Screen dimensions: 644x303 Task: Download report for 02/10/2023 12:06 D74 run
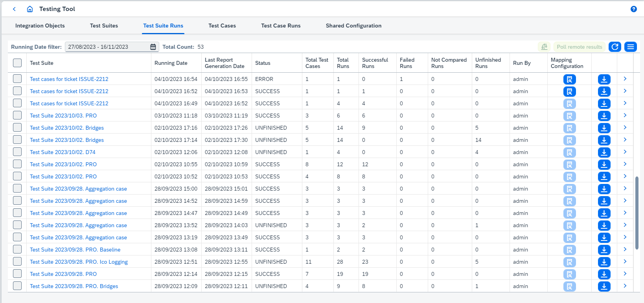point(604,152)
